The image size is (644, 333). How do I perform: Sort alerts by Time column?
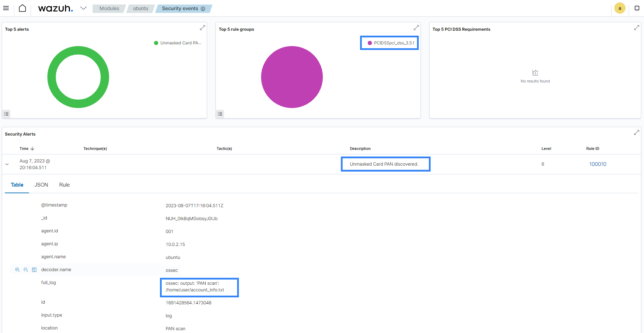[x=27, y=149]
